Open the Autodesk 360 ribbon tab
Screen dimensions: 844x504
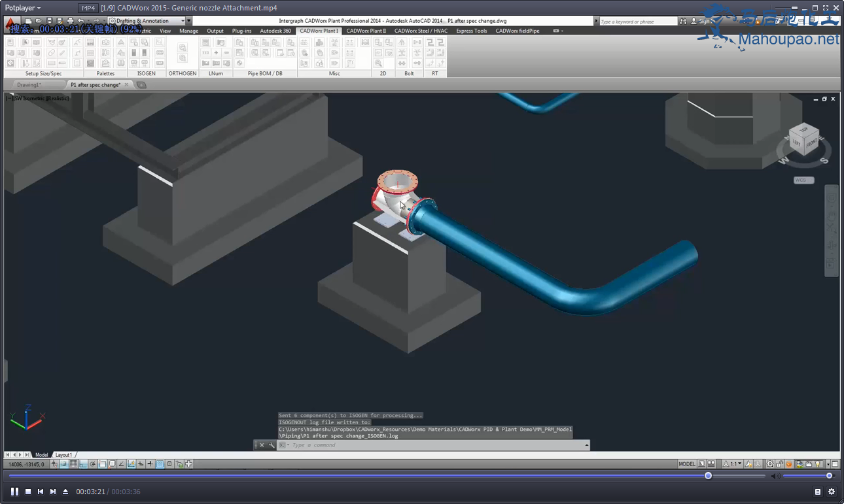coord(275,31)
